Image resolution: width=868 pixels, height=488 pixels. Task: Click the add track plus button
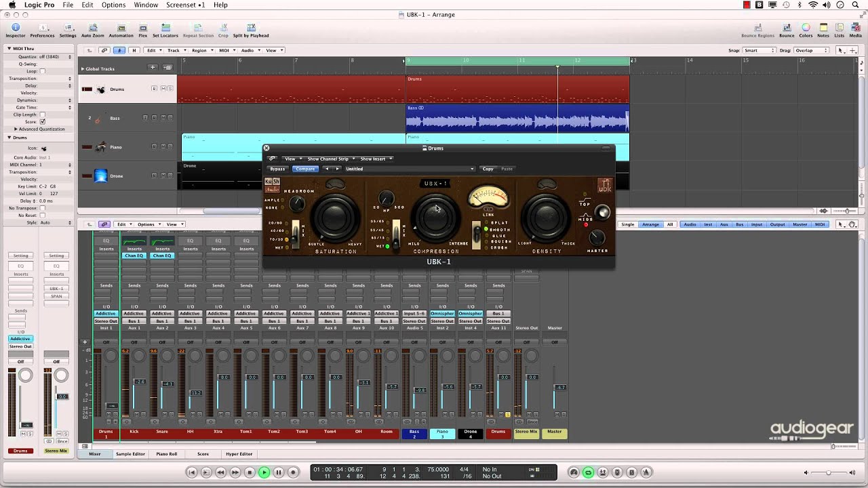pos(153,68)
